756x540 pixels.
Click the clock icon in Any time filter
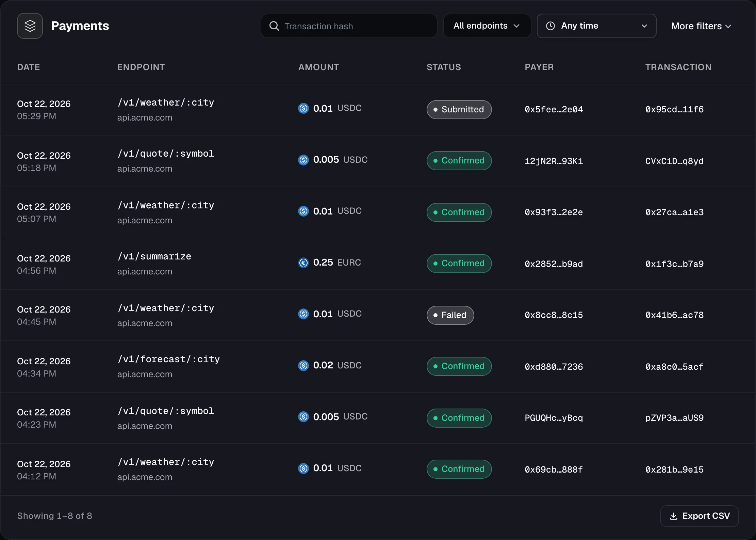point(550,26)
